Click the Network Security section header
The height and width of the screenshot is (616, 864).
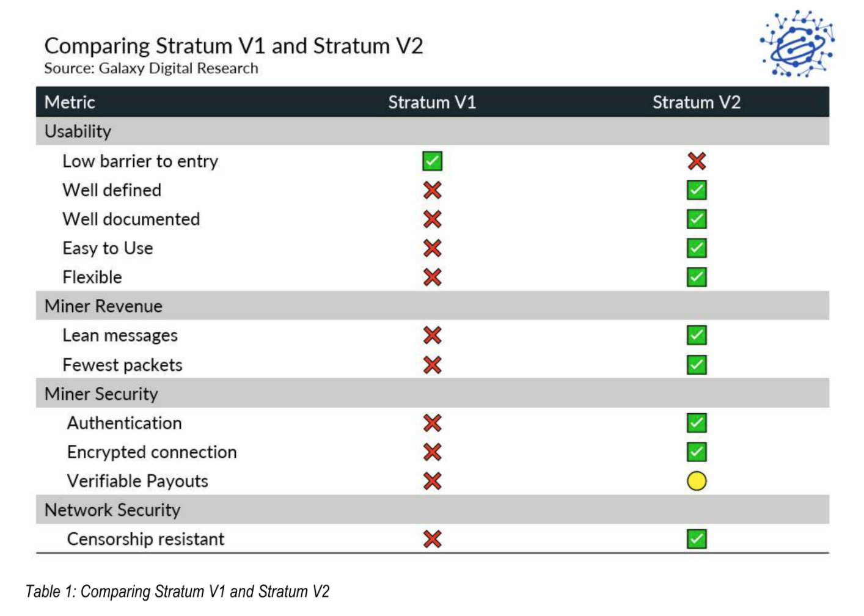pyautogui.click(x=432, y=510)
